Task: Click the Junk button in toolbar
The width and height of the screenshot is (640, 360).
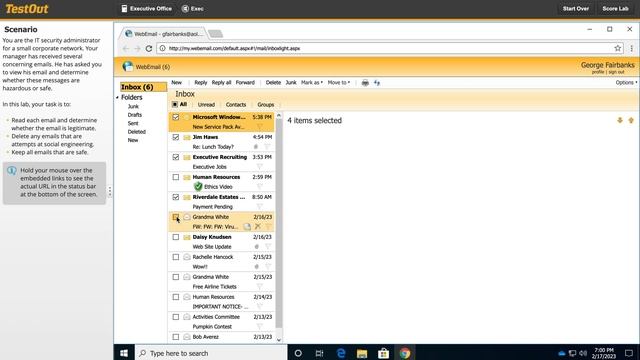Action: (291, 82)
